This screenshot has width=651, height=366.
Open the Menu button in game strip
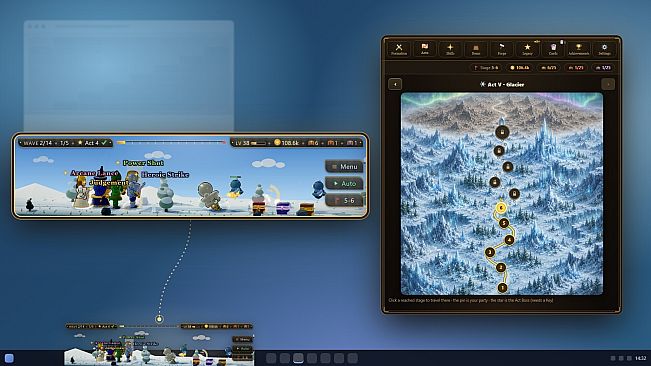(344, 167)
